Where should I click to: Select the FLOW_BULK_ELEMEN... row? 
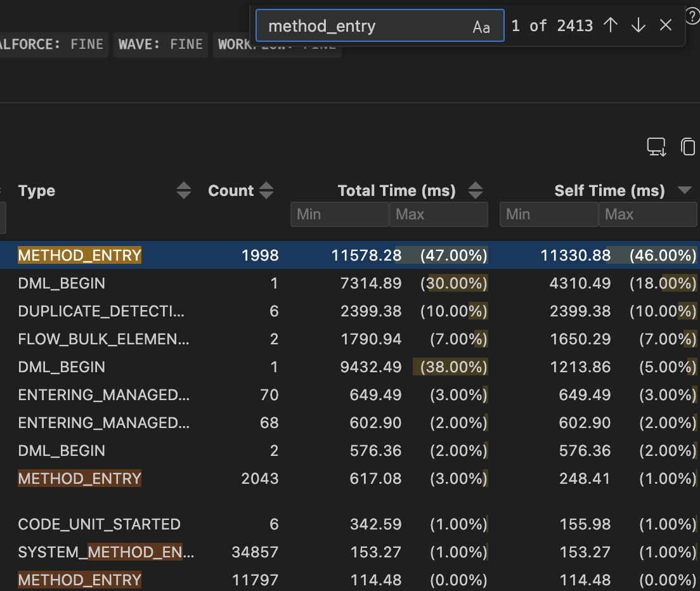click(x=350, y=339)
